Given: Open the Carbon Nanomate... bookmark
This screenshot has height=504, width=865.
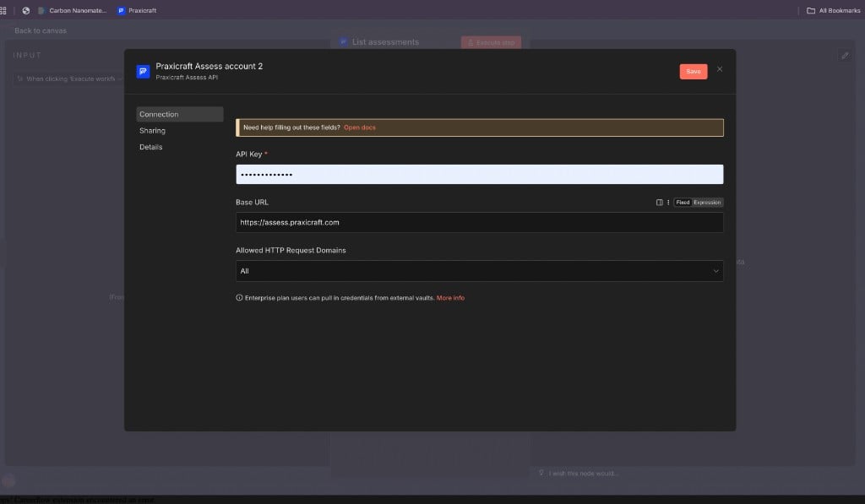Looking at the screenshot, I should click(73, 10).
